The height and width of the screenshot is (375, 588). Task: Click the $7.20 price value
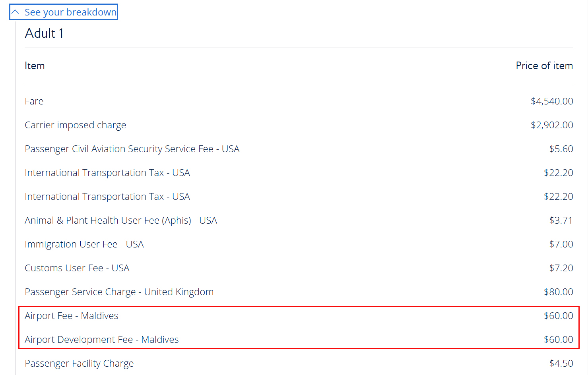561,268
